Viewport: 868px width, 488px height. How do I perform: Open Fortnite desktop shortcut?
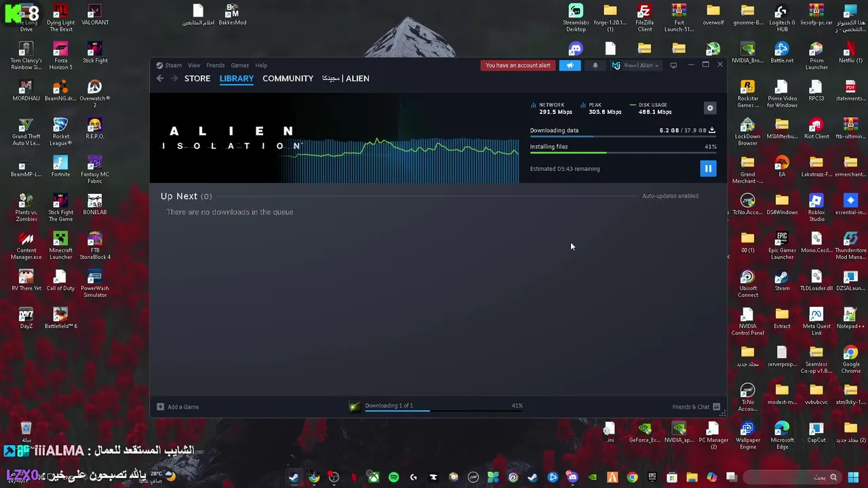(x=60, y=166)
